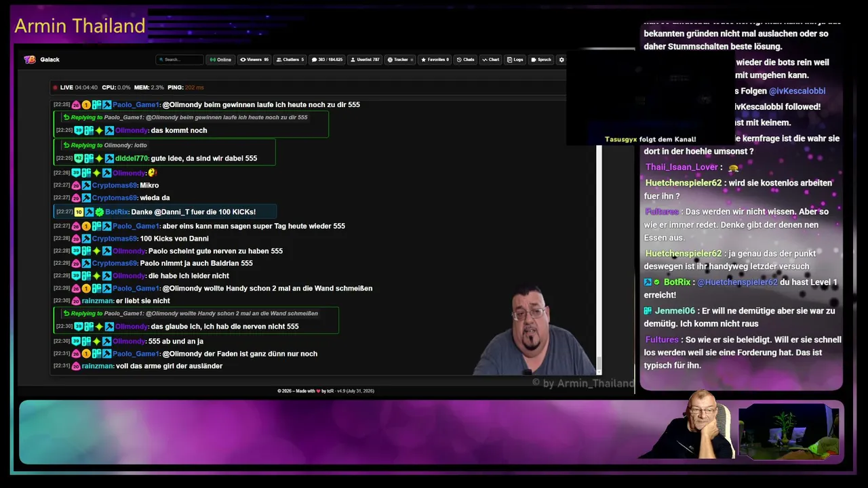
Task: Click the TB logo icon beside Galack
Action: tap(30, 60)
